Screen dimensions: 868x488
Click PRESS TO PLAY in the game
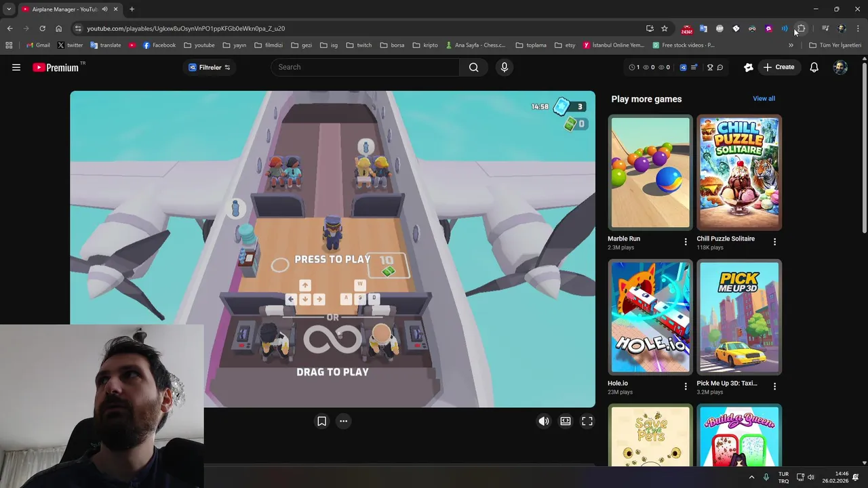[332, 260]
